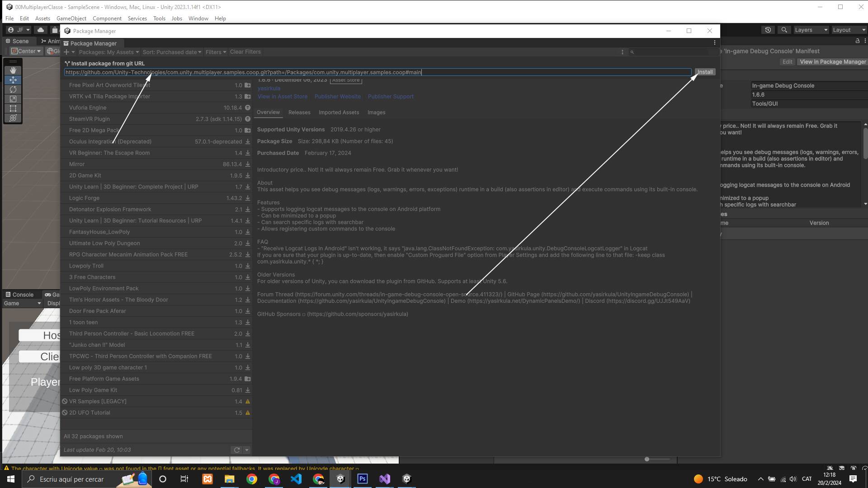Toggle the inspector lock icon
The height and width of the screenshot is (488, 868).
(857, 41)
